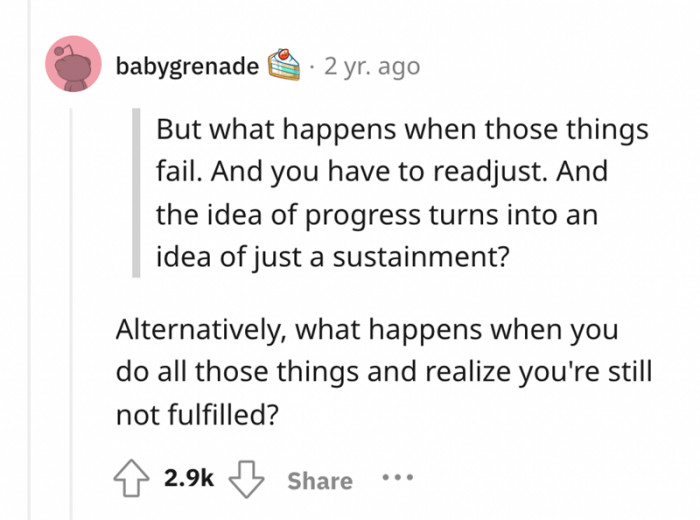
Task: Downvote the babygrenade comment
Action: click(247, 480)
